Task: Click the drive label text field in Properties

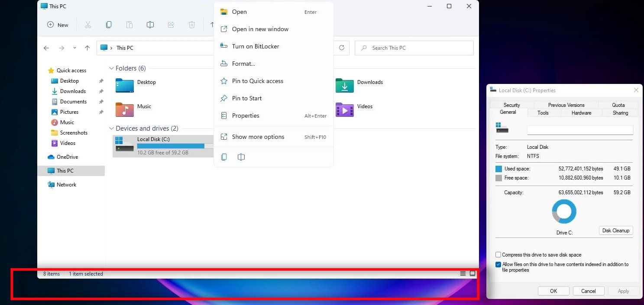Action: (x=580, y=130)
